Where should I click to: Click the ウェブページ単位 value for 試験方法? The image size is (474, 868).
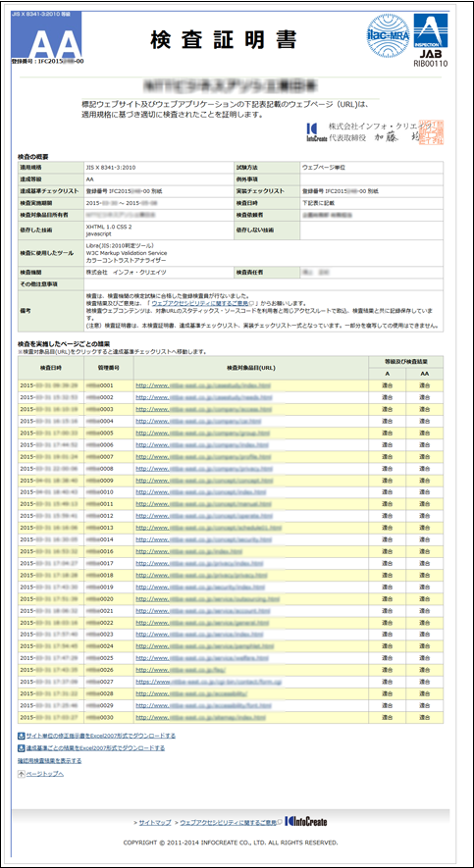[x=323, y=167]
